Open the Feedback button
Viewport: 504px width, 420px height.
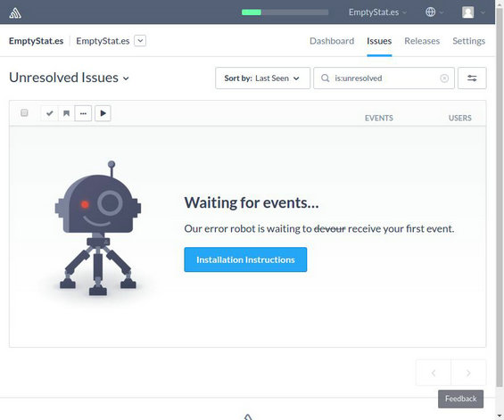460,399
